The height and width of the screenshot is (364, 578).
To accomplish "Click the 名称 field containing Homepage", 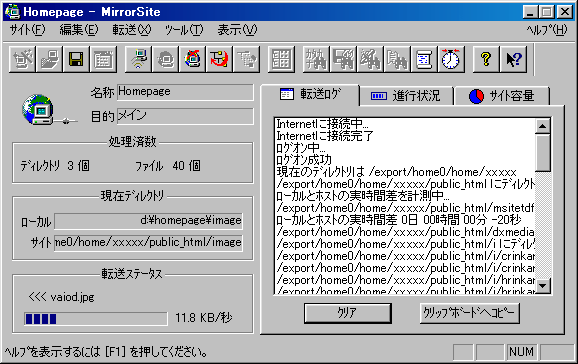I will 185,92.
